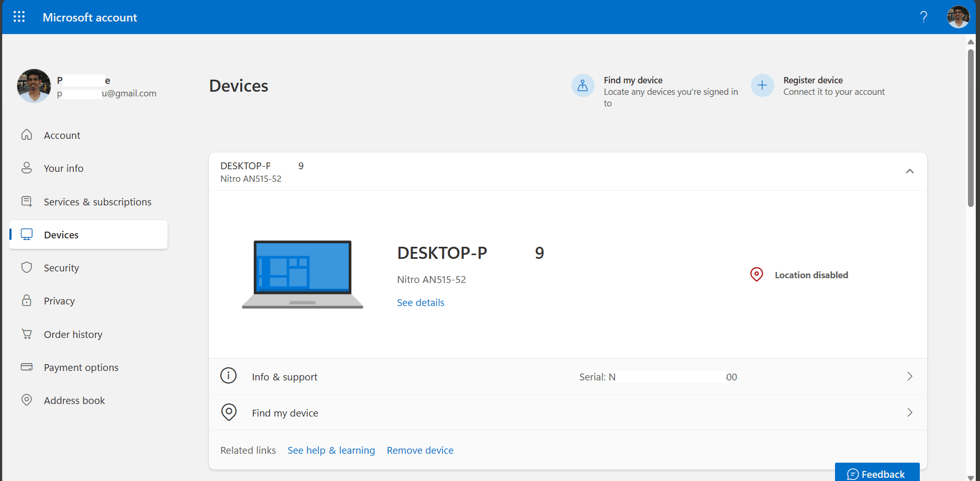Image resolution: width=980 pixels, height=481 pixels.
Task: Click the Info & support info icon
Action: point(228,376)
